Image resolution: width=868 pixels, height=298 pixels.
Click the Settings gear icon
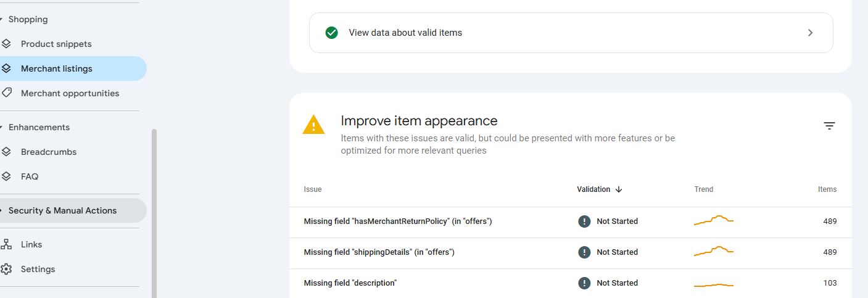coord(6,269)
